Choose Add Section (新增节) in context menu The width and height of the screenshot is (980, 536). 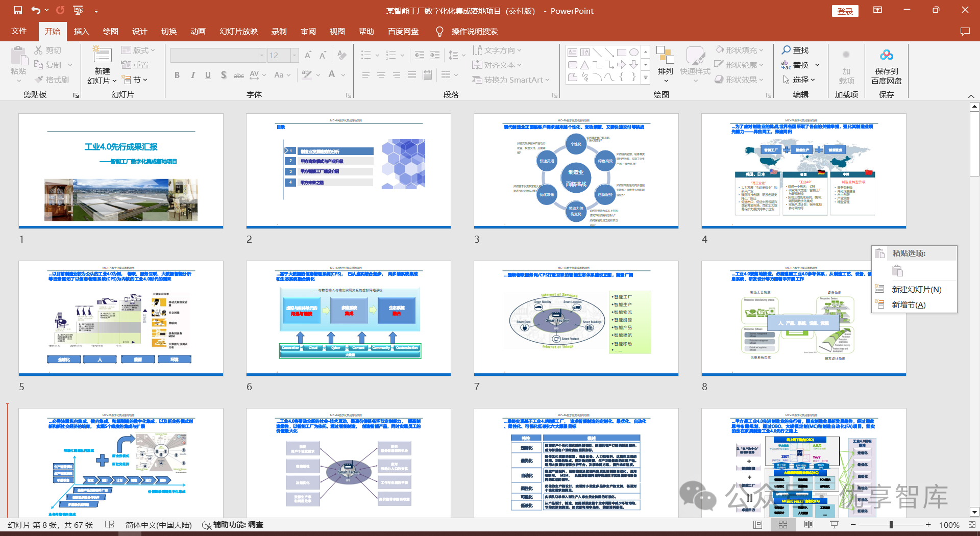915,304
